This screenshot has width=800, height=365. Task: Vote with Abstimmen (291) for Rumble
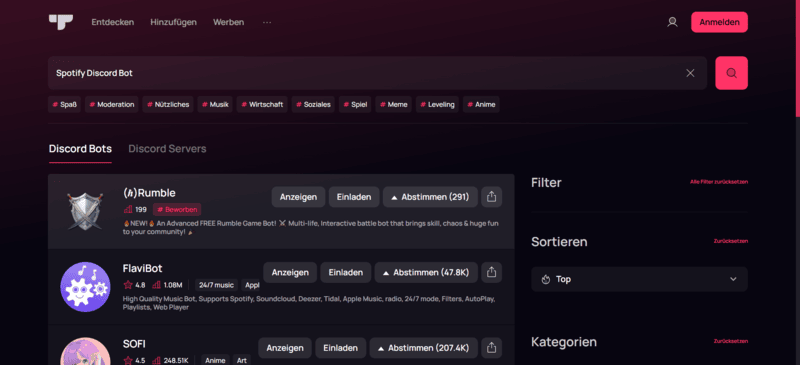click(430, 197)
